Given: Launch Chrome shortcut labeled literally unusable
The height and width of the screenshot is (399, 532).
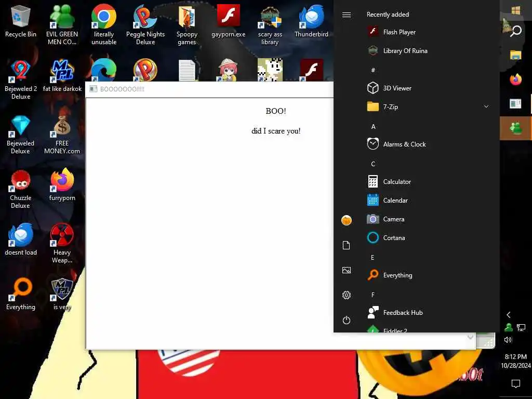Looking at the screenshot, I should [x=104, y=25].
